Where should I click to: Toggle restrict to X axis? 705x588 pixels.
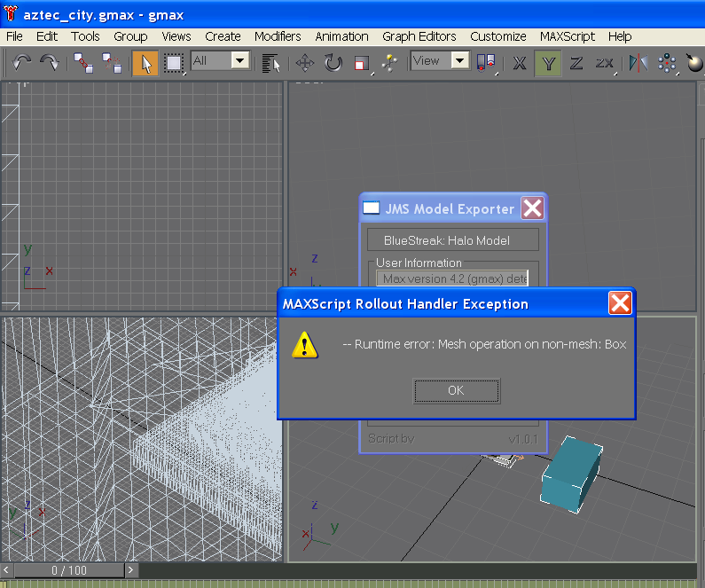[x=520, y=62]
